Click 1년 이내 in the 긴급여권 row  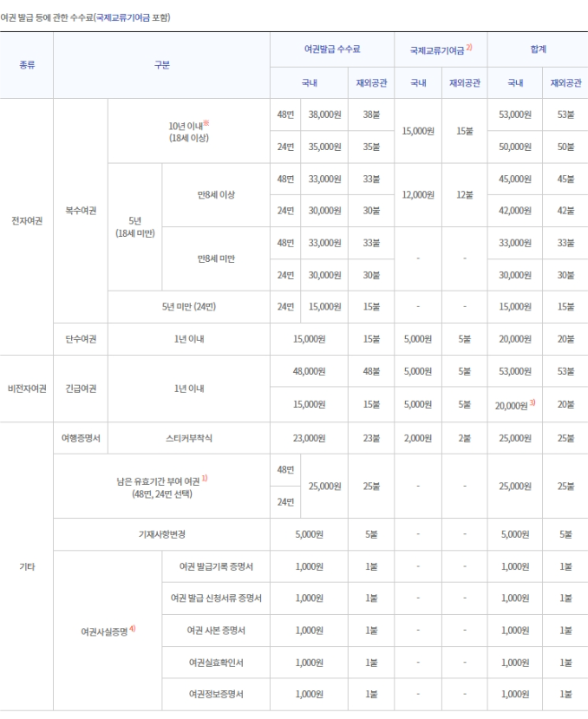pos(188,389)
